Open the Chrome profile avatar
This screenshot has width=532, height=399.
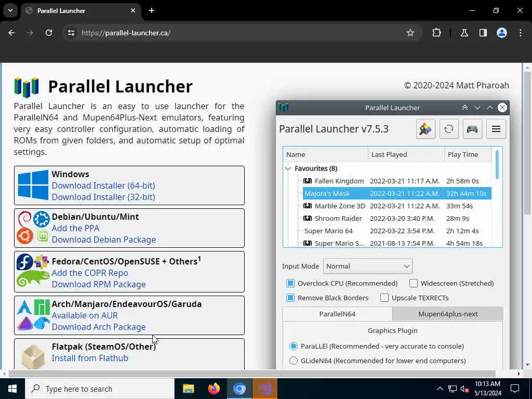502,33
